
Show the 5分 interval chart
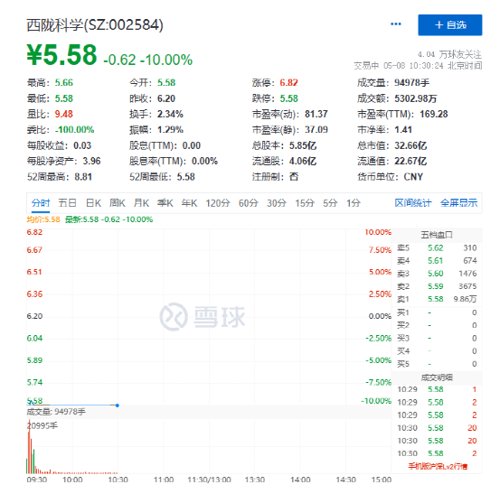point(330,203)
